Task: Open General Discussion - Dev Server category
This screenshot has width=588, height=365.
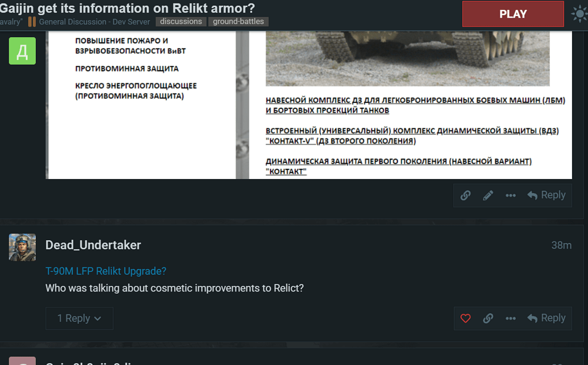Action: (94, 22)
